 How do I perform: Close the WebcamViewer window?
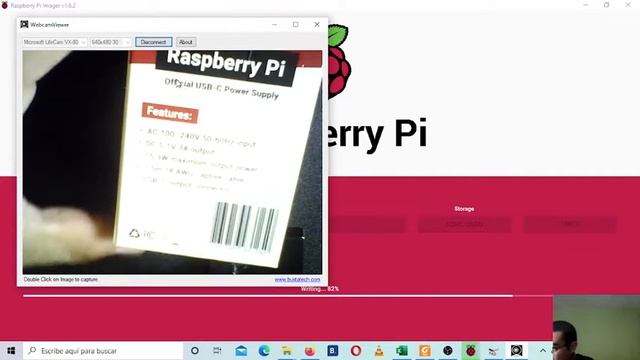317,24
